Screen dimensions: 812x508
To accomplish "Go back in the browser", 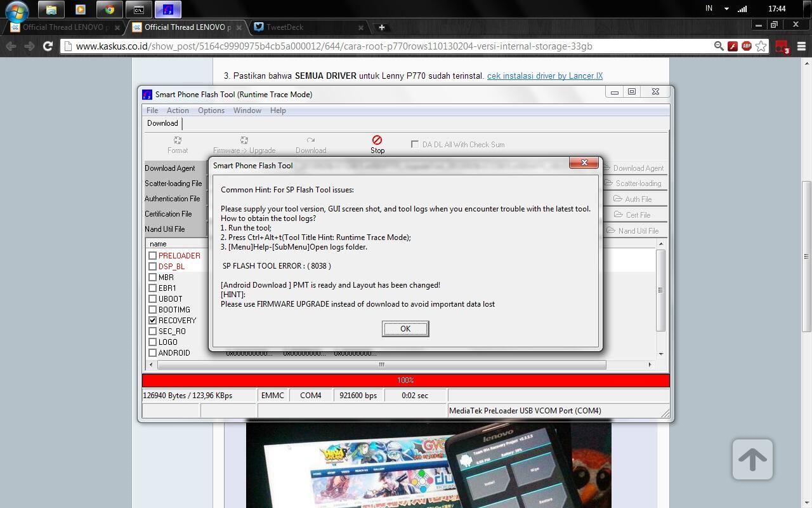I will 11,46.
